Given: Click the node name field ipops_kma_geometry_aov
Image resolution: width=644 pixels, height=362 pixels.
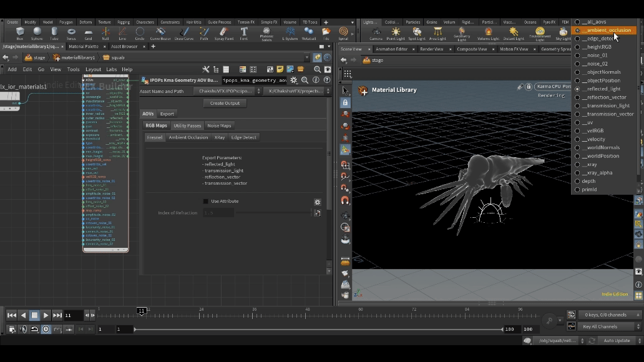Looking at the screenshot, I should (255, 80).
